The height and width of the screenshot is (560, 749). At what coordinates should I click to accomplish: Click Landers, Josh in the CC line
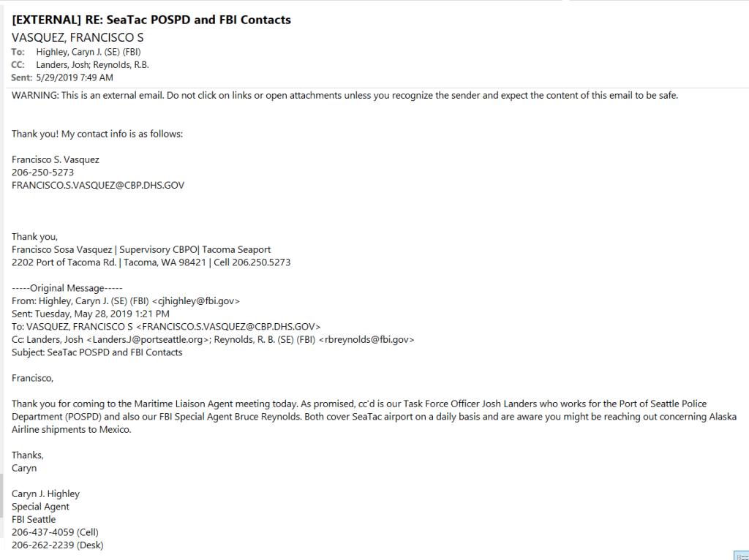coord(63,64)
